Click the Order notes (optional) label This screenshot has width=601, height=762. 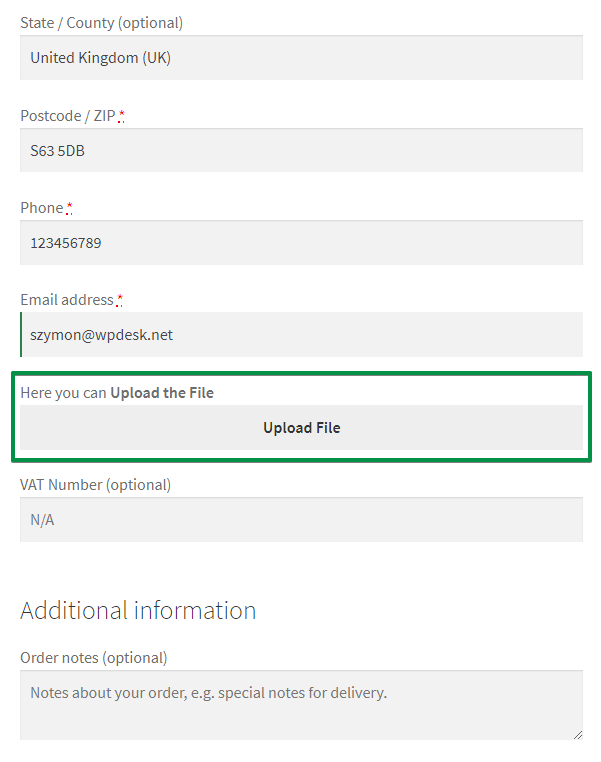coord(94,658)
